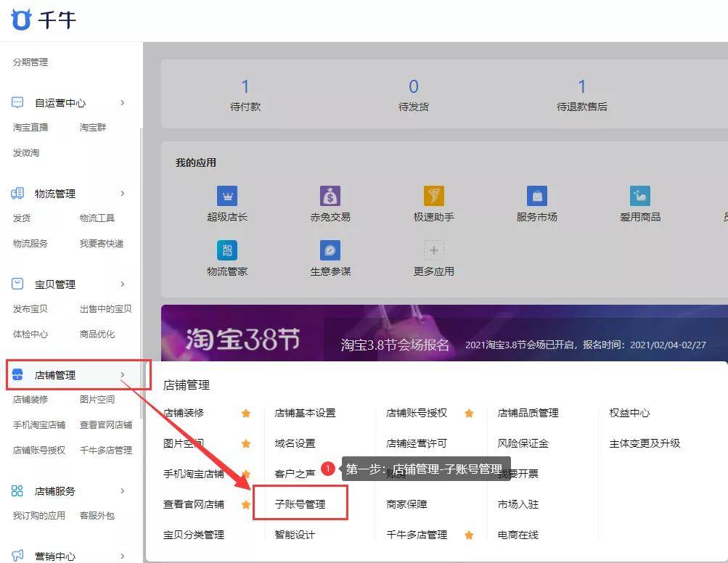The image size is (728, 563).
Task: Open 子账号管理 in the flyout menu
Action: (x=300, y=504)
